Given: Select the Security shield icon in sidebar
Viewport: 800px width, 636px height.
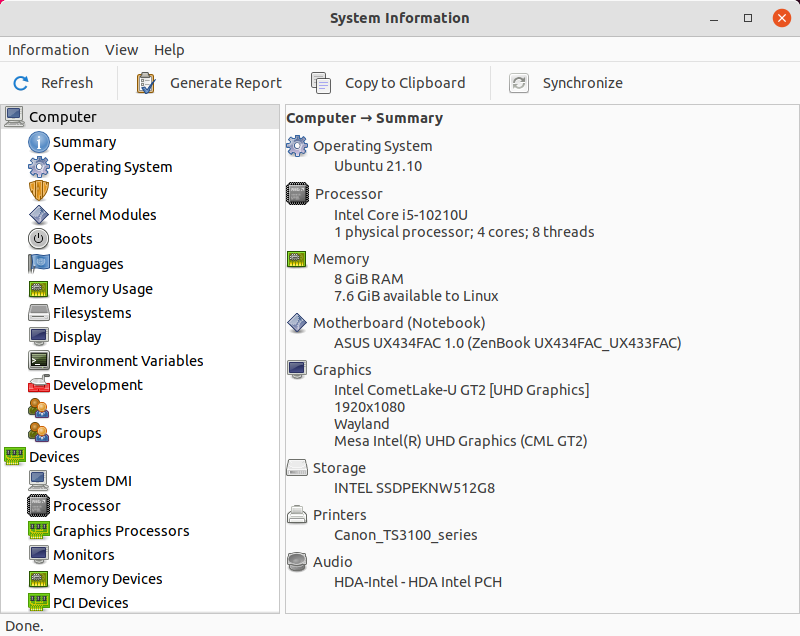Looking at the screenshot, I should click(39, 190).
